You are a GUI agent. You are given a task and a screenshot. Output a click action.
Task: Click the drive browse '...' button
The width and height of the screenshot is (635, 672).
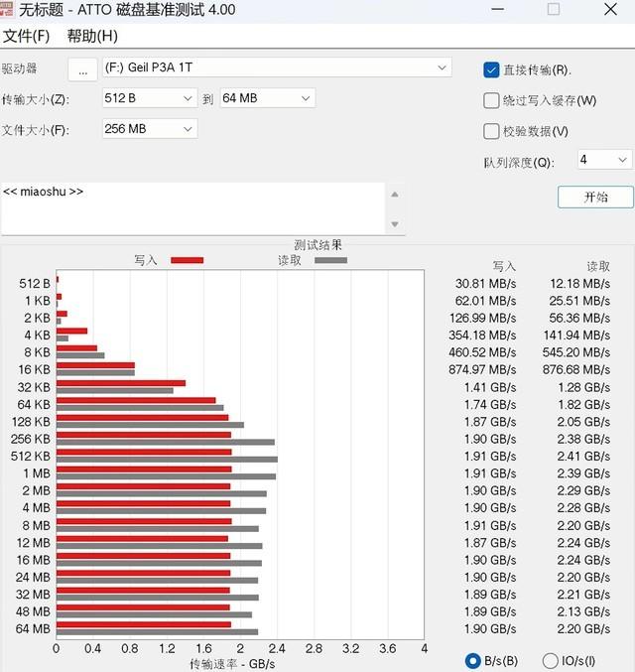pyautogui.click(x=82, y=69)
